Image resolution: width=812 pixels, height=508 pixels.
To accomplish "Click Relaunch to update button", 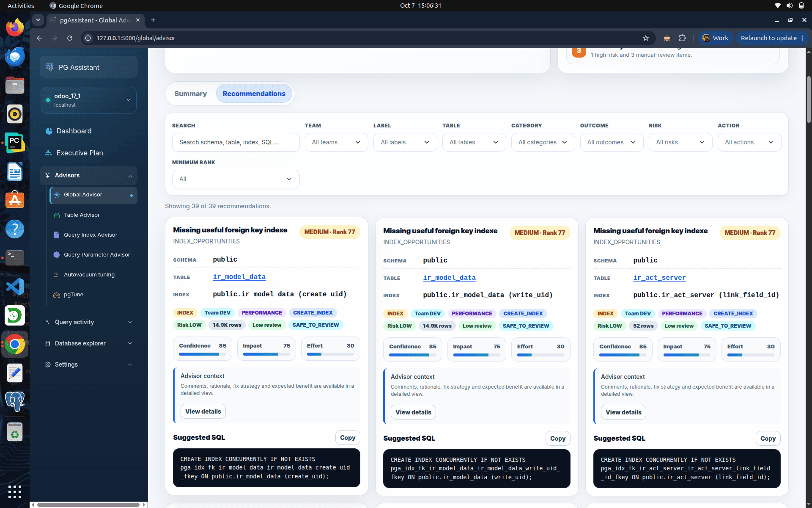I will pos(772,38).
